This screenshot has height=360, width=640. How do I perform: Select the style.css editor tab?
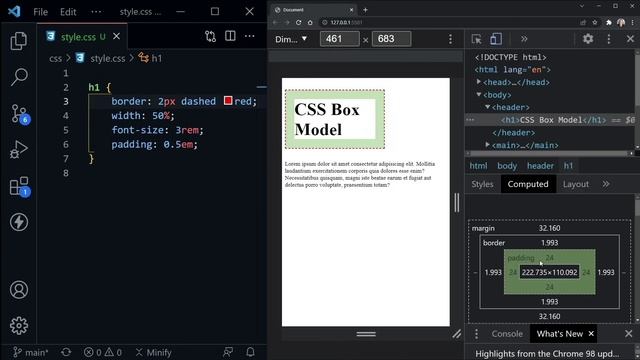(x=83, y=37)
